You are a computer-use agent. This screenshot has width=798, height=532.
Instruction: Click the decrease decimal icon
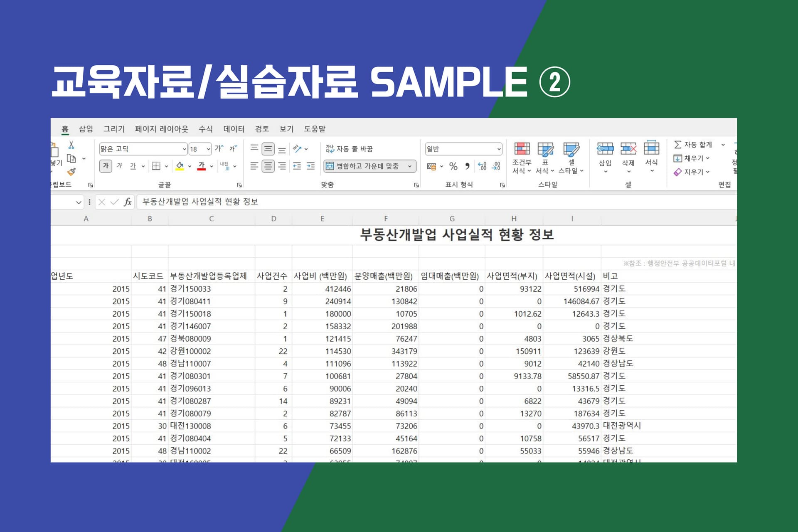pos(496,166)
